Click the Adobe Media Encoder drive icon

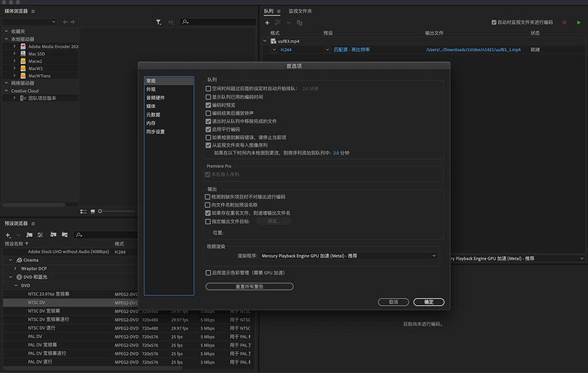point(23,46)
